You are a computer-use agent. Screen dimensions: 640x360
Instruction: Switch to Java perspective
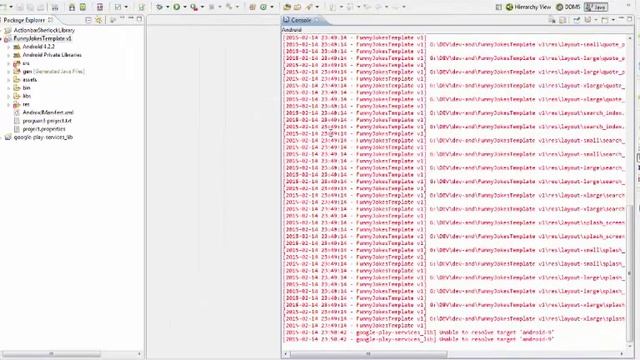pyautogui.click(x=596, y=7)
